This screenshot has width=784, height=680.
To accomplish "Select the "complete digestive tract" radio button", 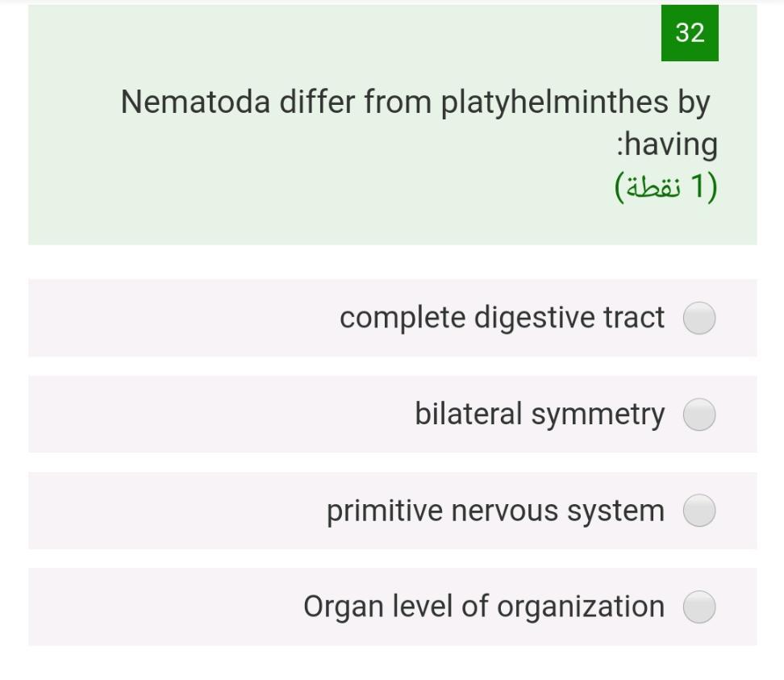I will click(x=699, y=318).
